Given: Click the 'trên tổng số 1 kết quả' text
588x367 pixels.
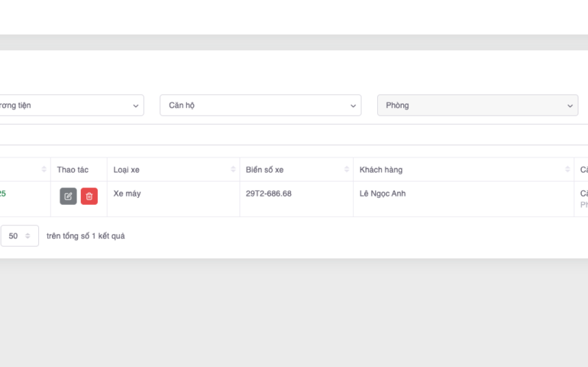Looking at the screenshot, I should (x=86, y=236).
